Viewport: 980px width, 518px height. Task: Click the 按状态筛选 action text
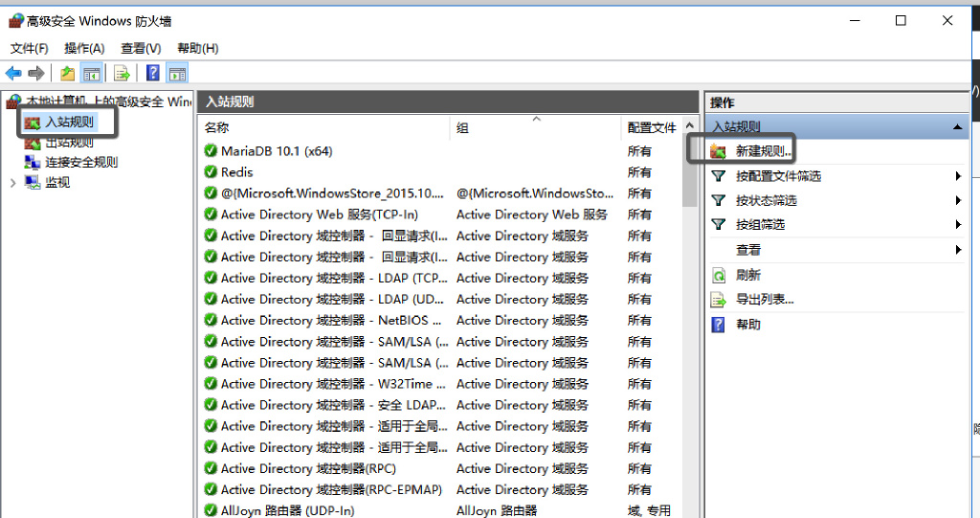pyautogui.click(x=767, y=200)
